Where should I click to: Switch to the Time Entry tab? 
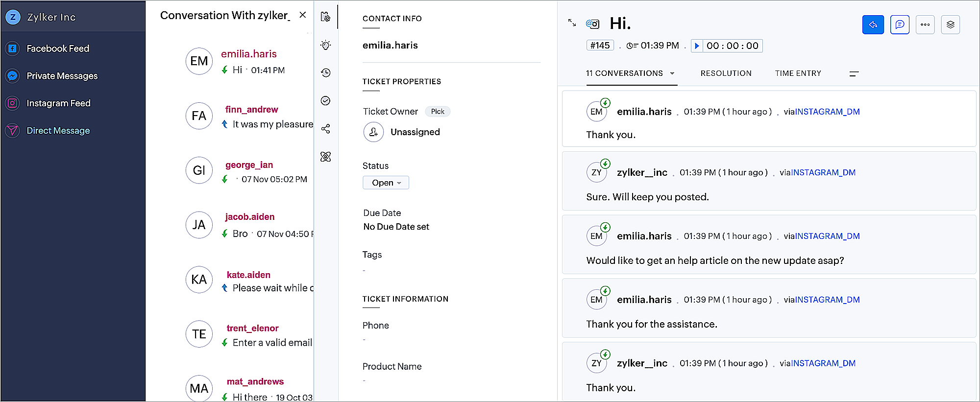[x=798, y=73]
